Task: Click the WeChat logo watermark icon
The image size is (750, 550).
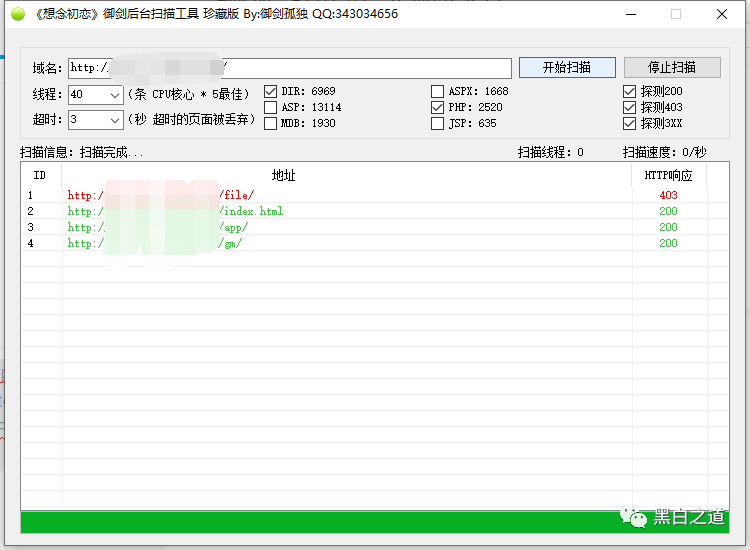Action: coord(633,517)
